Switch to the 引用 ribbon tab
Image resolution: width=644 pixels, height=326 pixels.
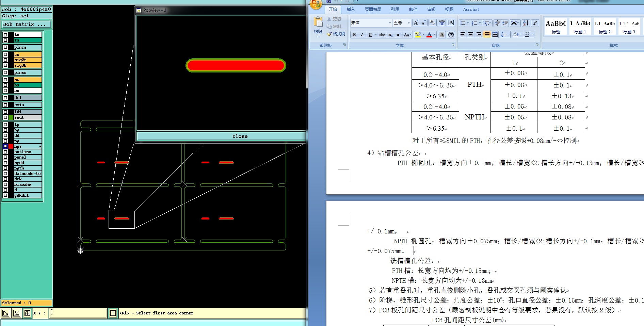[x=395, y=10]
